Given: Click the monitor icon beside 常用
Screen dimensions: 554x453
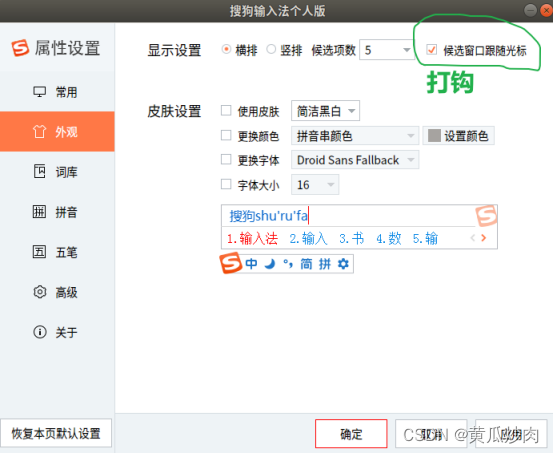Looking at the screenshot, I should click(39, 92).
